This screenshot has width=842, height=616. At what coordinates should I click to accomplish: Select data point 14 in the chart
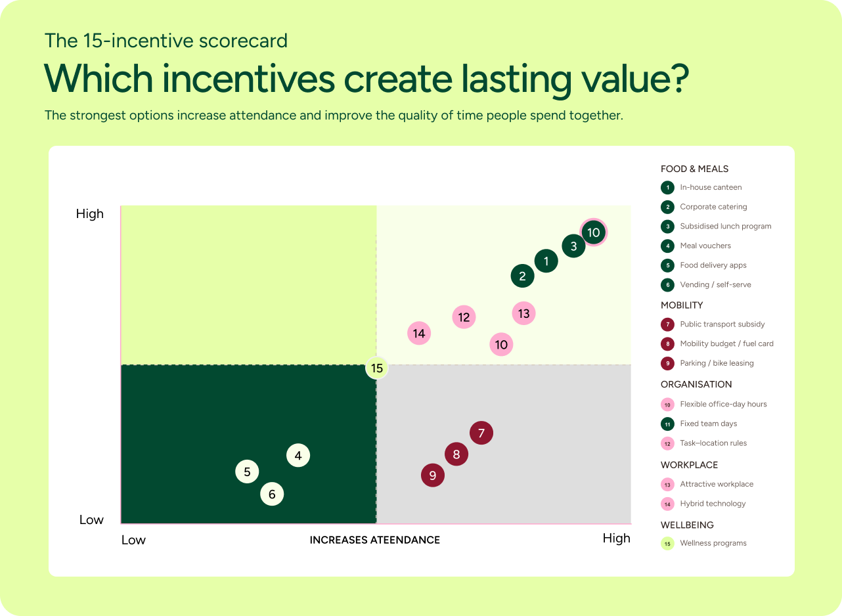click(419, 333)
